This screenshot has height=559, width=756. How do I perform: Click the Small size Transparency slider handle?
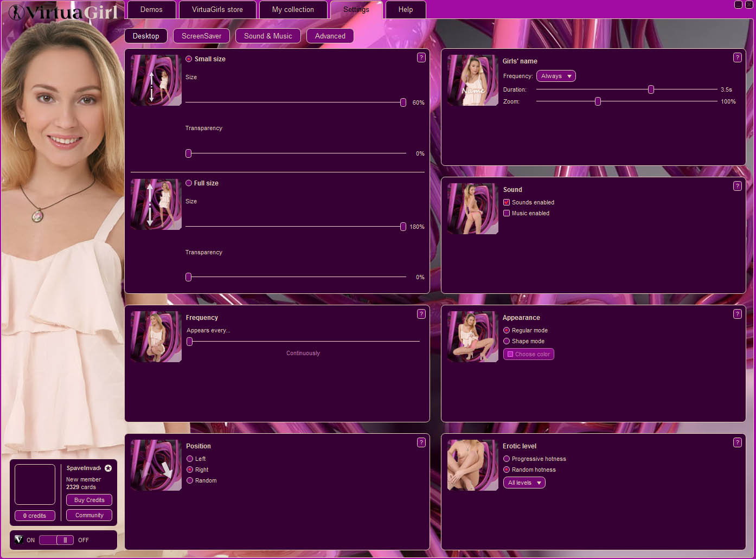pyautogui.click(x=189, y=153)
